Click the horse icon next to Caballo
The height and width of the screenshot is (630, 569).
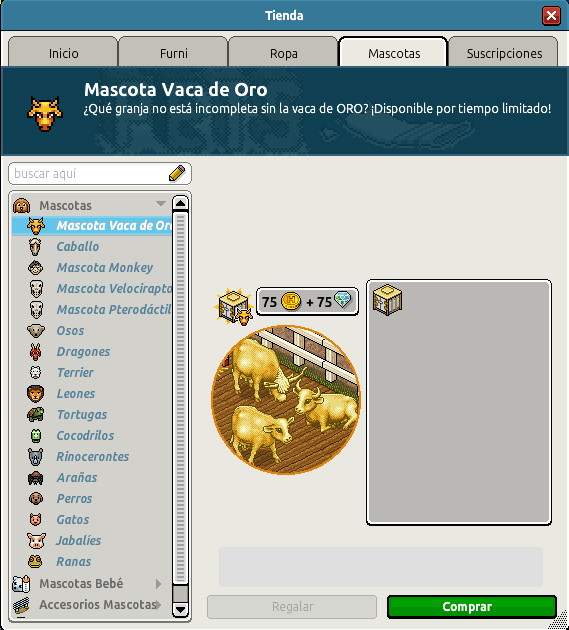35,247
